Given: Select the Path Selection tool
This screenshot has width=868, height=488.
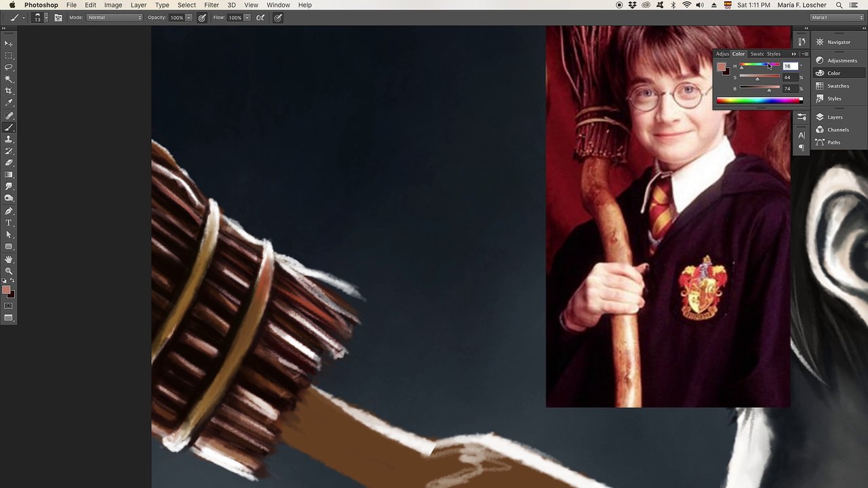Looking at the screenshot, I should point(9,235).
